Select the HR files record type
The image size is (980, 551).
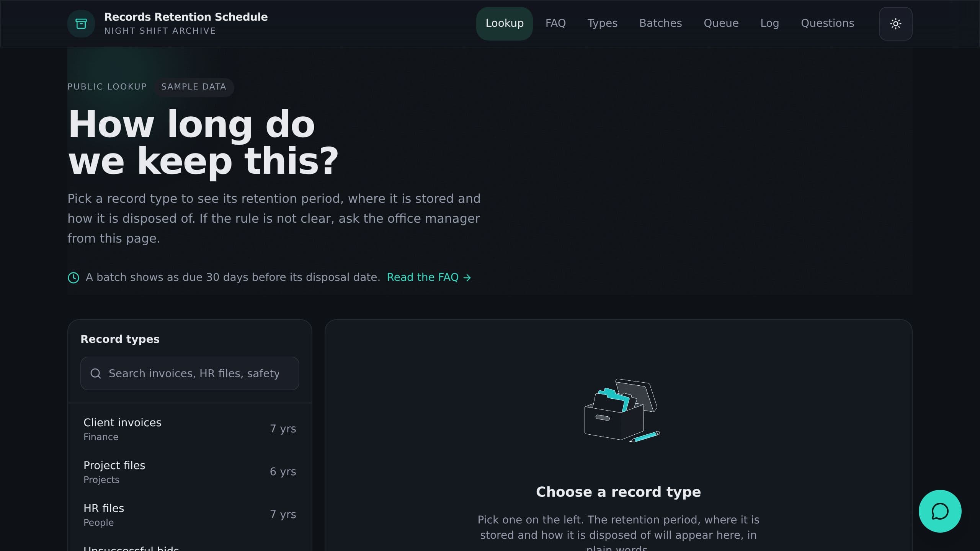(x=190, y=515)
